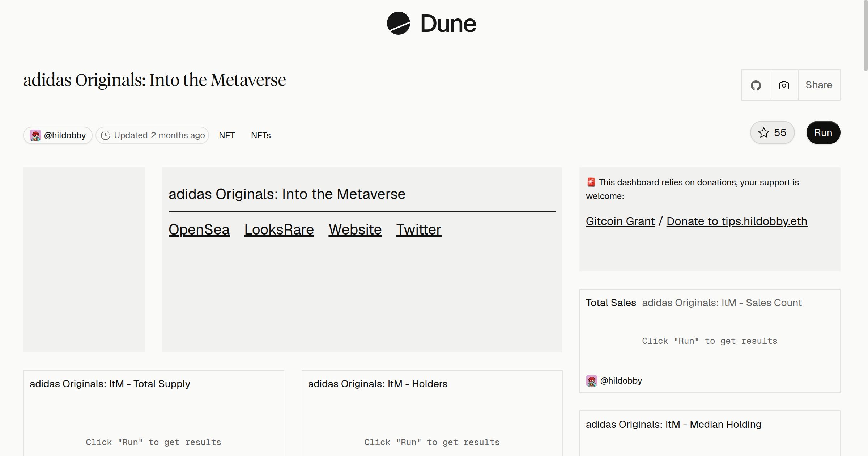Open @hildobby link in Total Sales card
The height and width of the screenshot is (456, 868).
(621, 381)
